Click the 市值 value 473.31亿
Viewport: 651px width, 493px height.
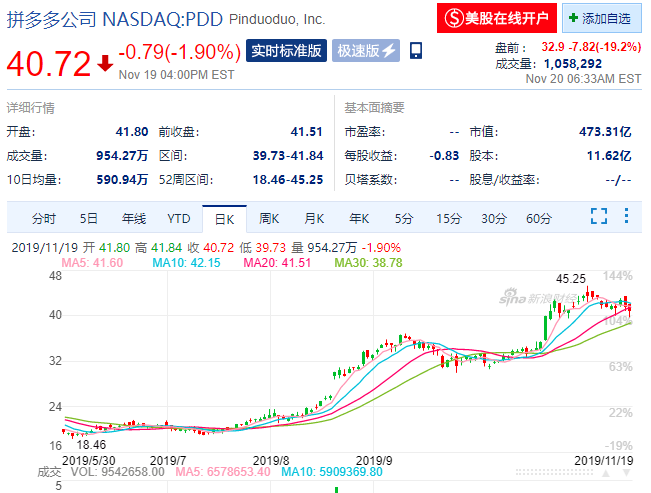(605, 132)
